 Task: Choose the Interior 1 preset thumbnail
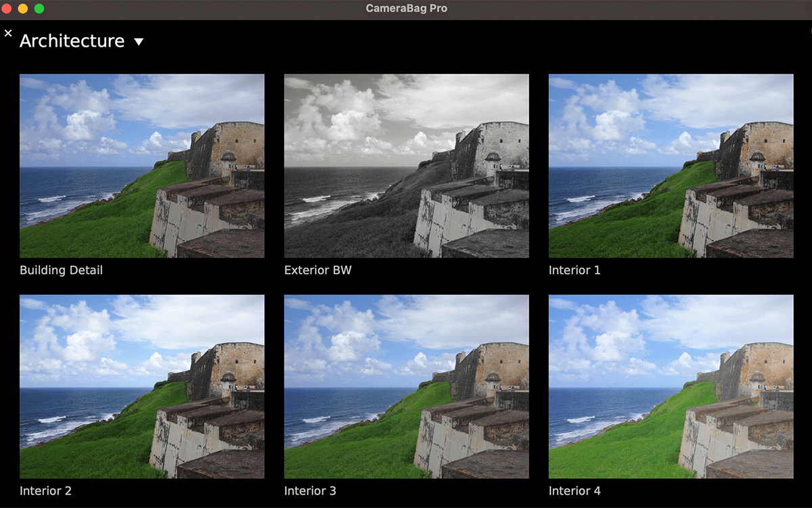pyautogui.click(x=671, y=166)
